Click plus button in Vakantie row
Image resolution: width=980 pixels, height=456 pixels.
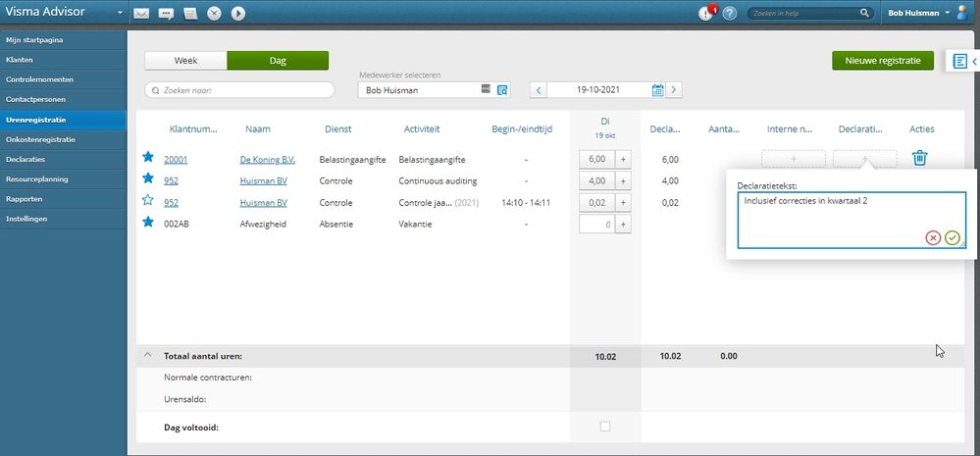pyautogui.click(x=623, y=225)
